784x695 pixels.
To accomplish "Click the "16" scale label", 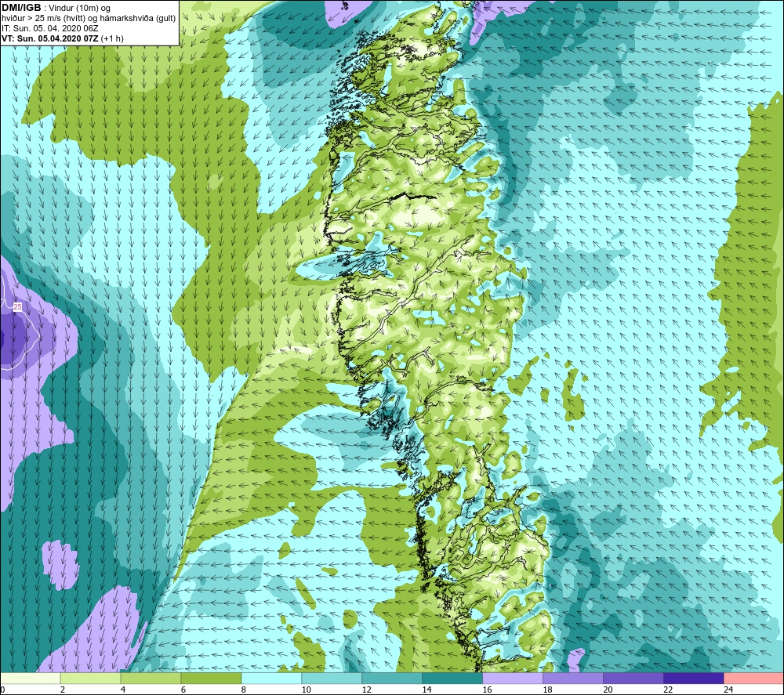I will tap(487, 690).
